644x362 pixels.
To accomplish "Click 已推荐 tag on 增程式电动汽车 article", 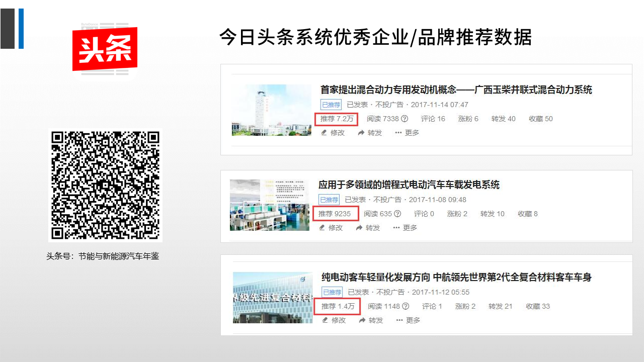I will pyautogui.click(x=329, y=200).
